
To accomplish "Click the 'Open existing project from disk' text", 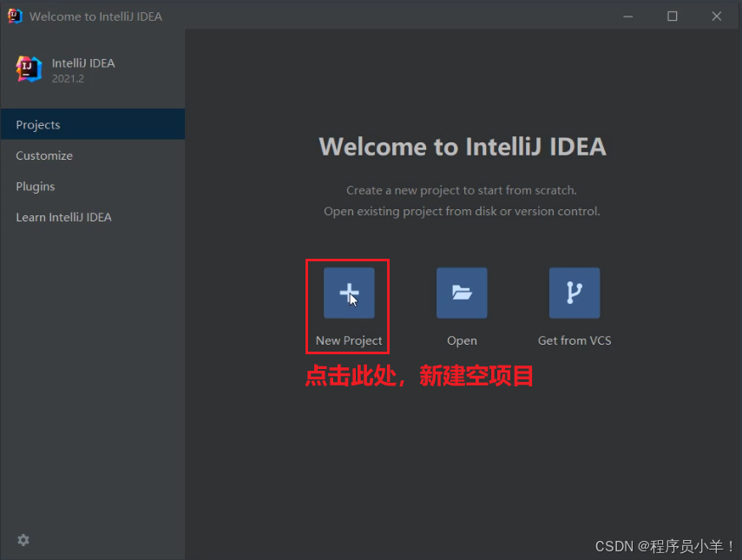I will (462, 211).
